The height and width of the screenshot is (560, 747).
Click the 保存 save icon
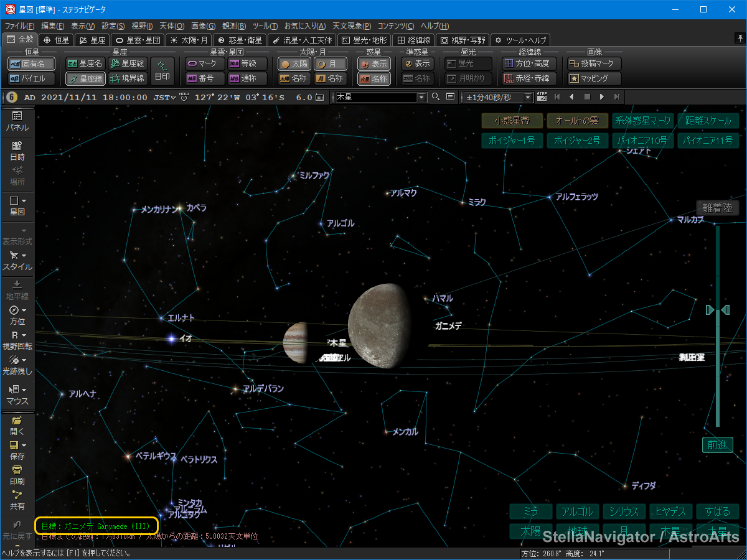click(x=17, y=450)
